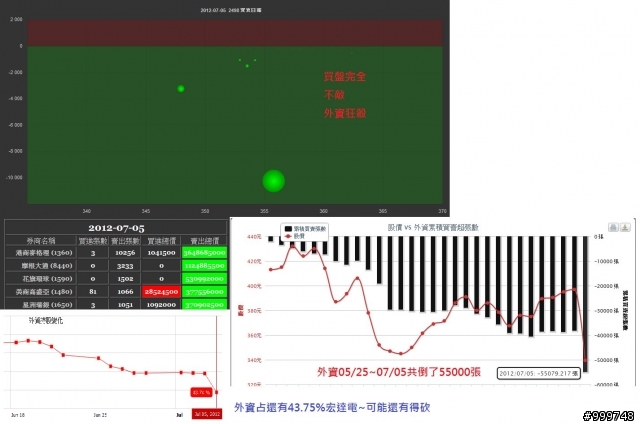Click the 81 buy volume cell
This screenshot has height=424, width=640.
pyautogui.click(x=93, y=292)
